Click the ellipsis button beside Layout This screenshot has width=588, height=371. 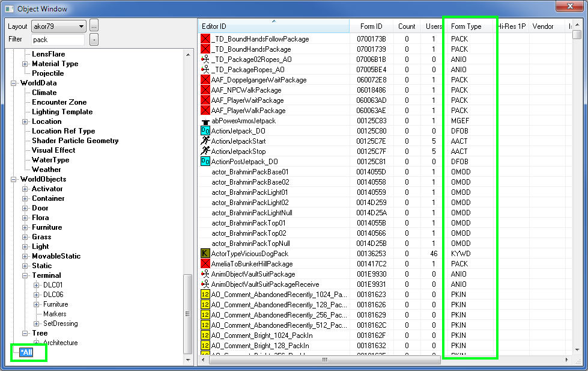[x=94, y=26]
